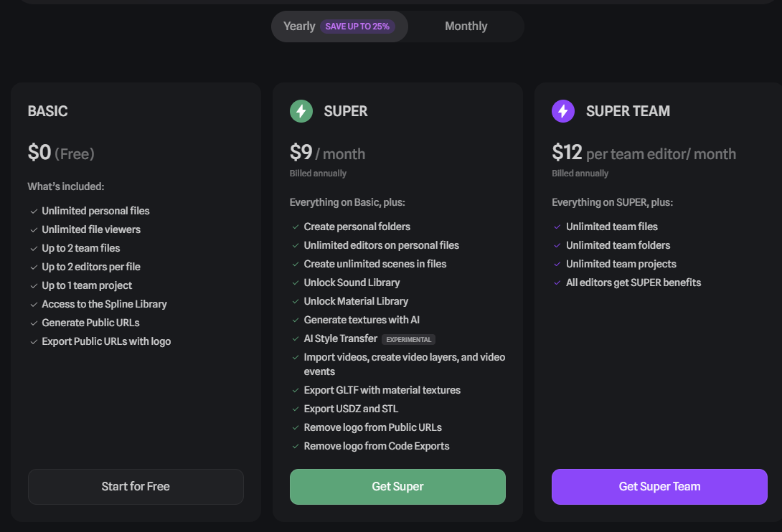The width and height of the screenshot is (782, 532).
Task: Click the Access to the Spline Library item
Action: pyautogui.click(x=104, y=304)
